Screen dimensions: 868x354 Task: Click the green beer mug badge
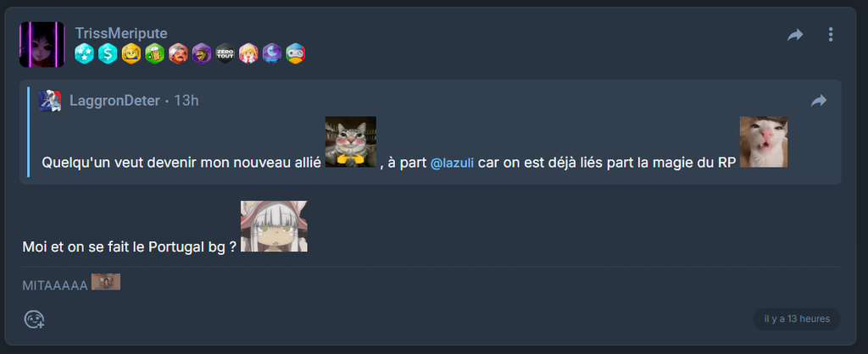pyautogui.click(x=154, y=53)
